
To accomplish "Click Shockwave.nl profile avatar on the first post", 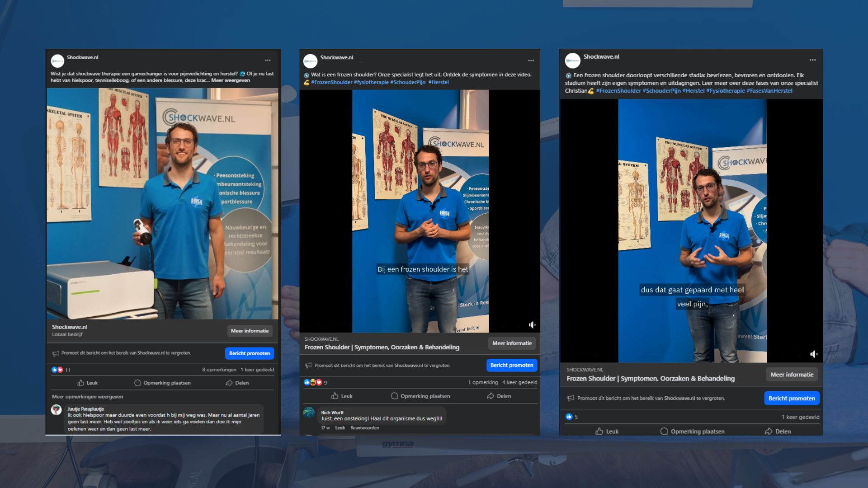I will click(57, 61).
